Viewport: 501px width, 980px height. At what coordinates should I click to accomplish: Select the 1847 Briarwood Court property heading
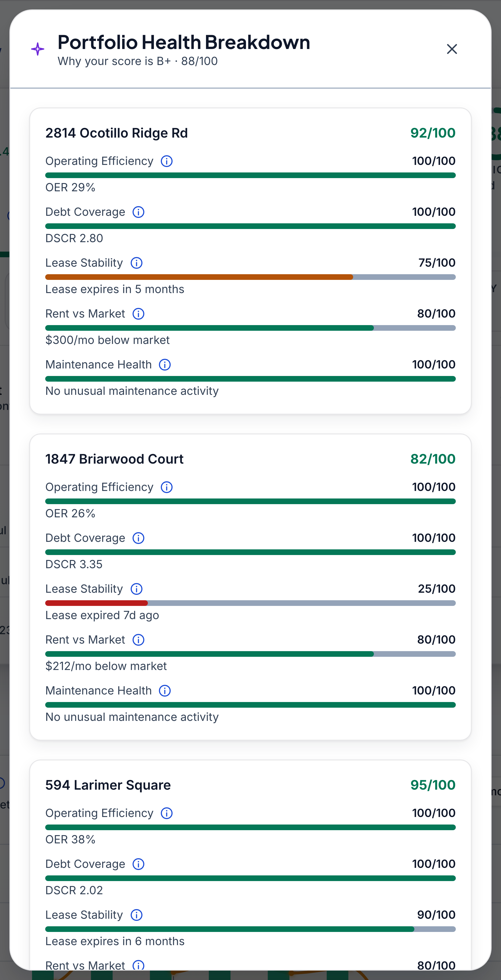[x=114, y=459]
